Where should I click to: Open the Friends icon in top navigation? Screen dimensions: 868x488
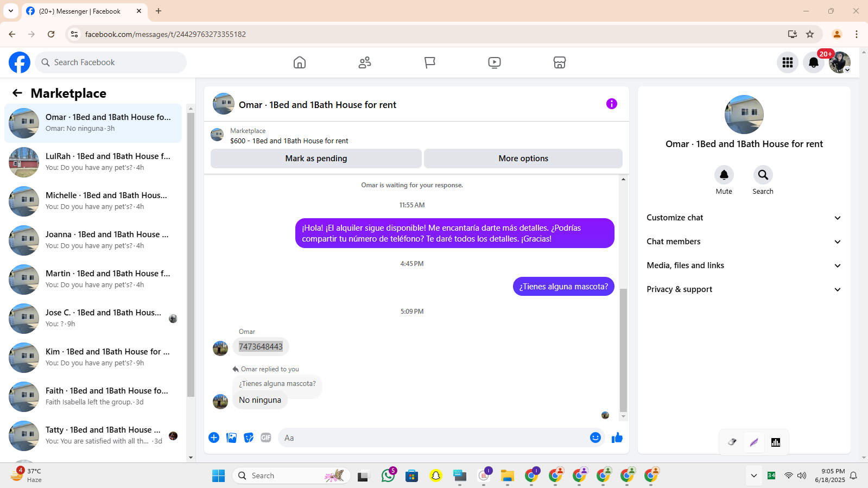click(365, 62)
